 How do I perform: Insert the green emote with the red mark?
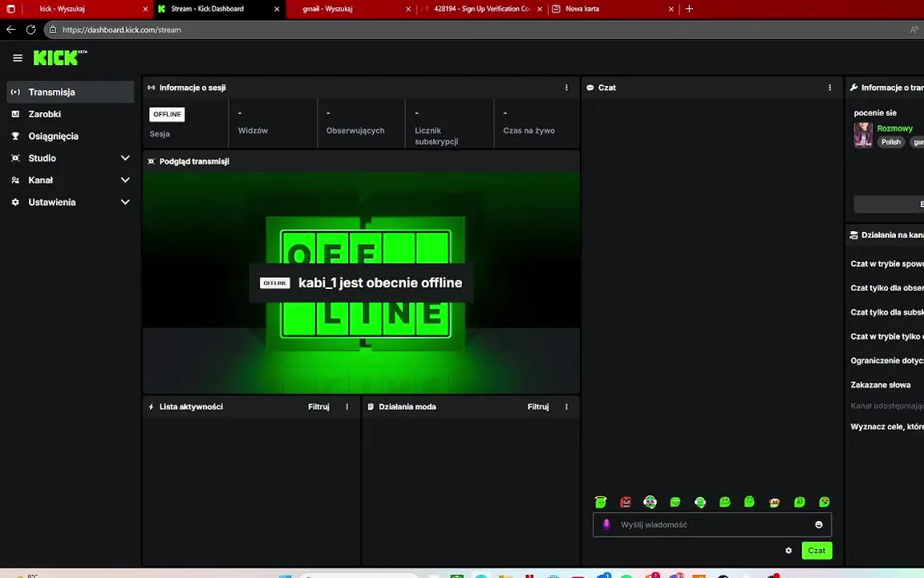coord(700,502)
